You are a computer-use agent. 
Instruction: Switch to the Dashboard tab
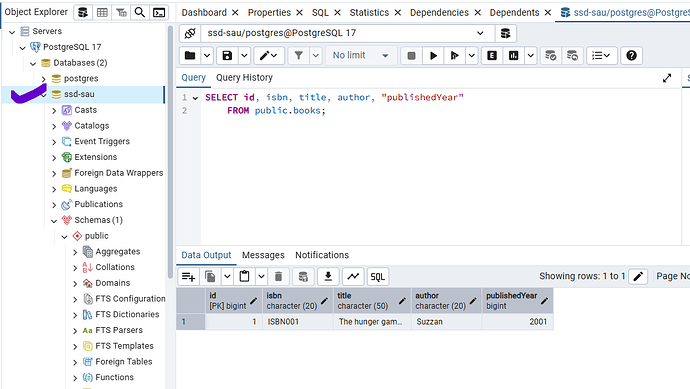click(204, 13)
